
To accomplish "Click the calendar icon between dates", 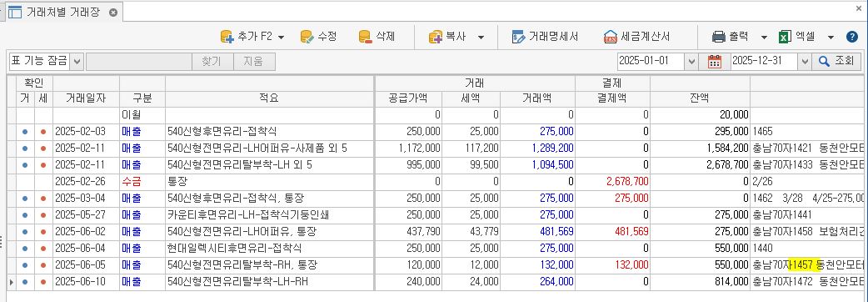I will point(715,62).
